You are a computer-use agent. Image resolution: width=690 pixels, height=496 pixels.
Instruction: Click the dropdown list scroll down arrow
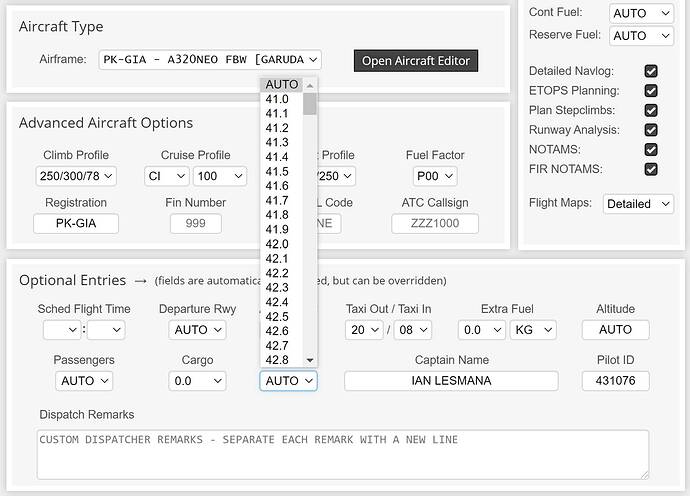pyautogui.click(x=310, y=360)
